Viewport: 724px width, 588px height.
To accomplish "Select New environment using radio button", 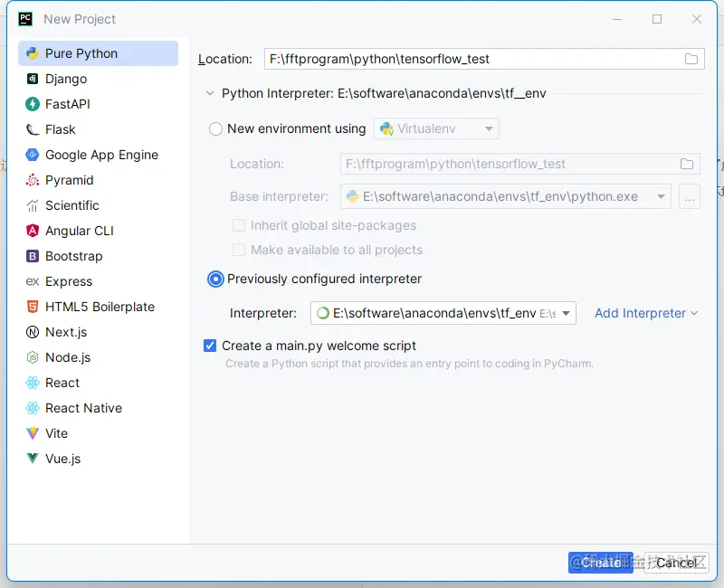I will tap(215, 128).
